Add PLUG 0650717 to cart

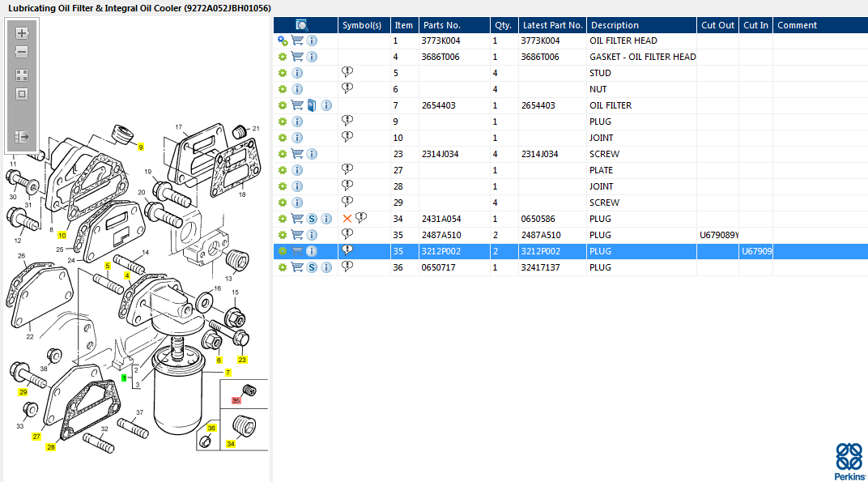[297, 267]
